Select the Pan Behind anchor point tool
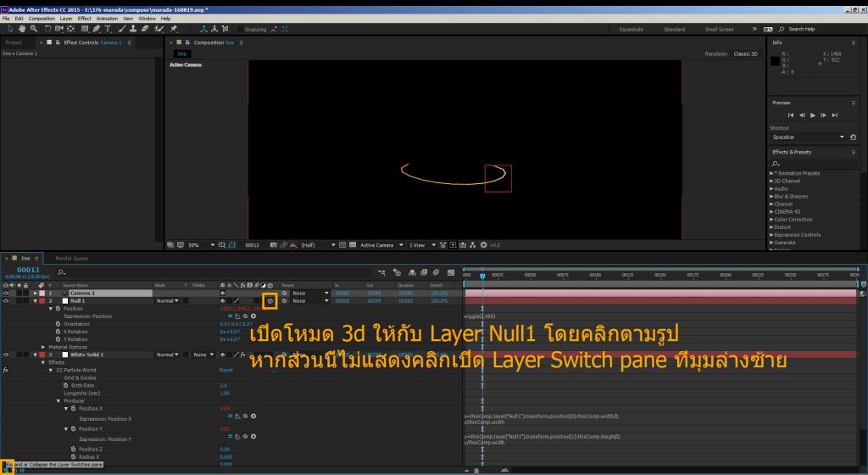Image resolution: width=868 pixels, height=475 pixels. (x=71, y=29)
